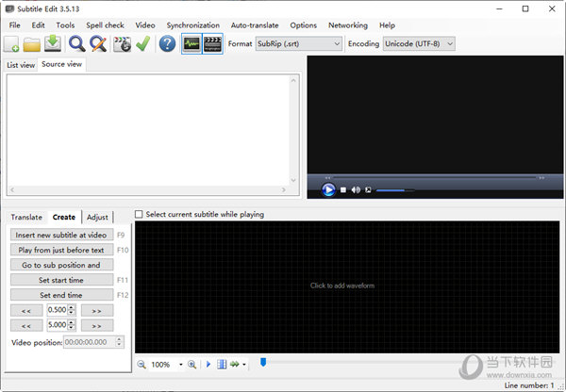The width and height of the screenshot is (566, 392).
Task: Click the video player seek bar
Action: pyautogui.click(x=434, y=177)
